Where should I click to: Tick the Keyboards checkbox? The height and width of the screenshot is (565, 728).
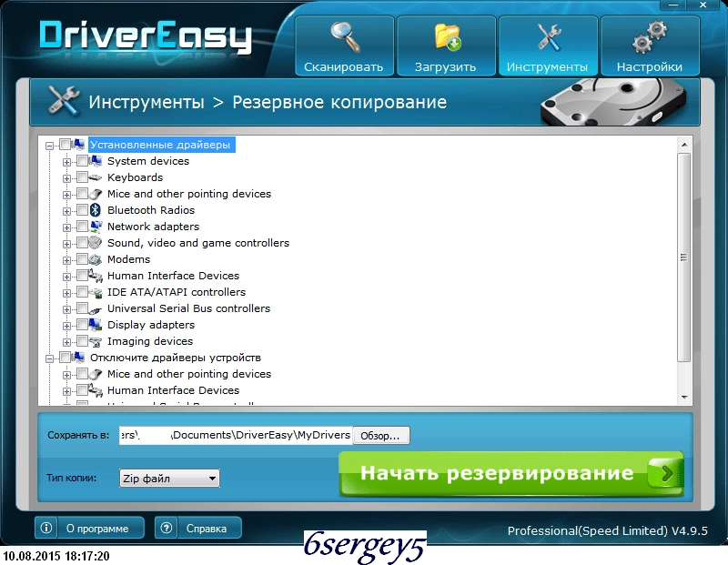(82, 177)
